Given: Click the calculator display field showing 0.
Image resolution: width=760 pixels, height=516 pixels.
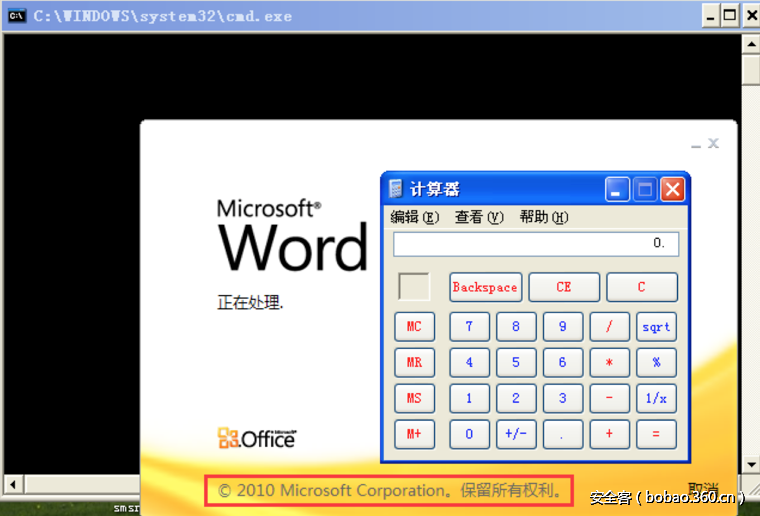Looking at the screenshot, I should pos(536,244).
